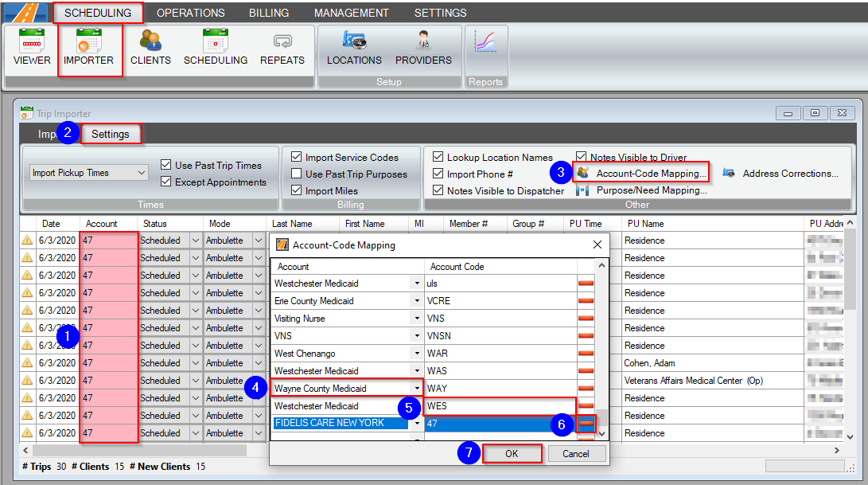Viewport: 868px width, 485px height.
Task: Open the Providers setup icon
Action: point(423,48)
